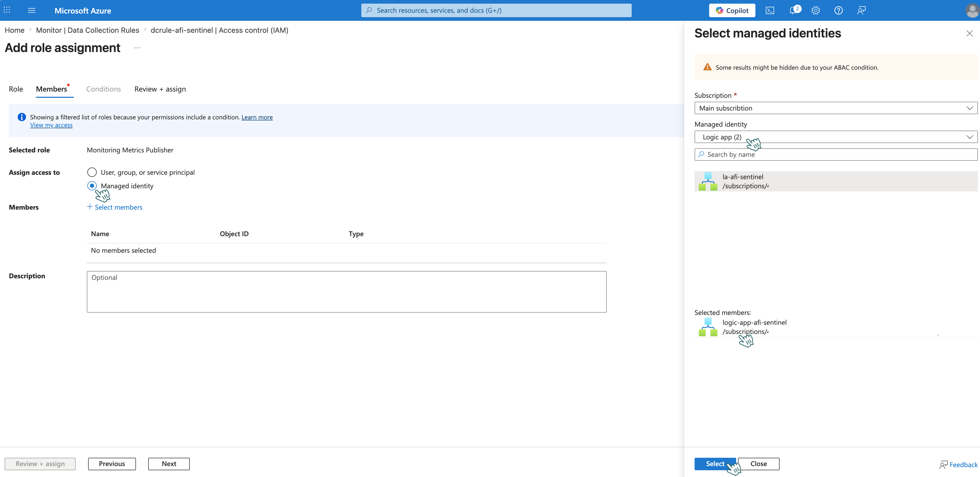Open portal settings gear icon
This screenshot has height=477, width=980.
point(815,10)
